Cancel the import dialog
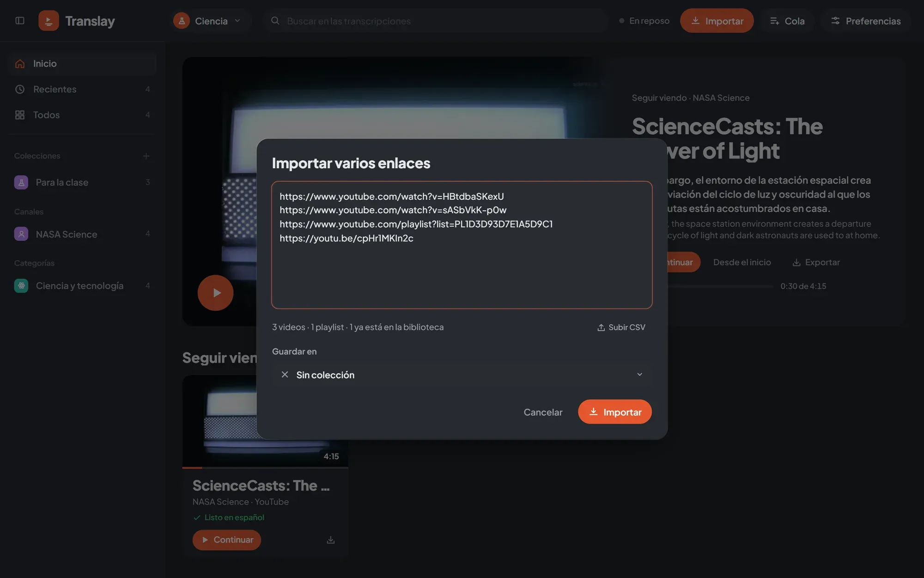 tap(543, 412)
